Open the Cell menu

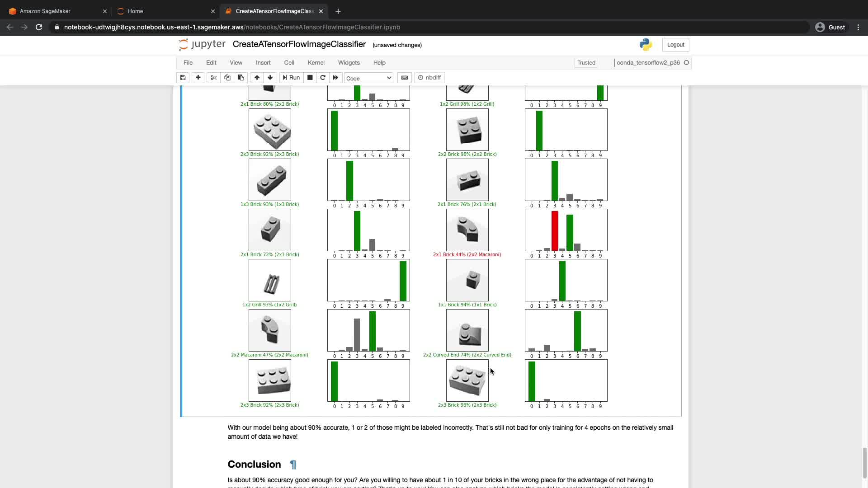[289, 63]
